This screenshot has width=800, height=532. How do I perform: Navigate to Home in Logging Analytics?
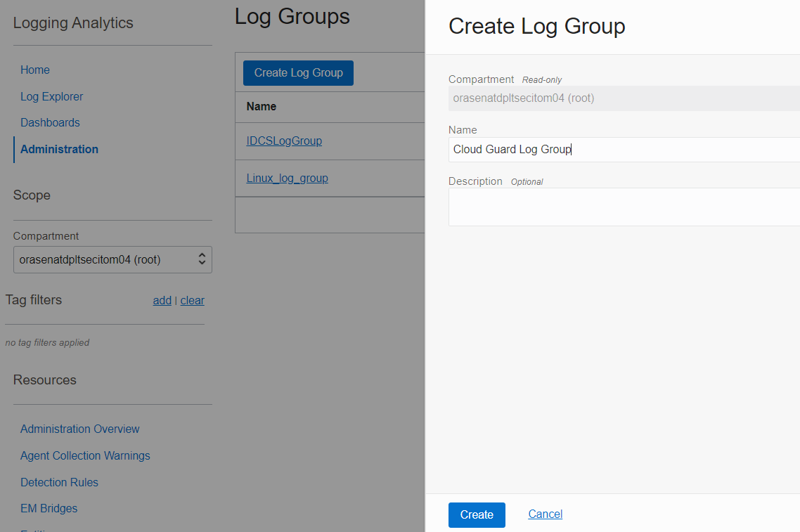tap(34, 70)
